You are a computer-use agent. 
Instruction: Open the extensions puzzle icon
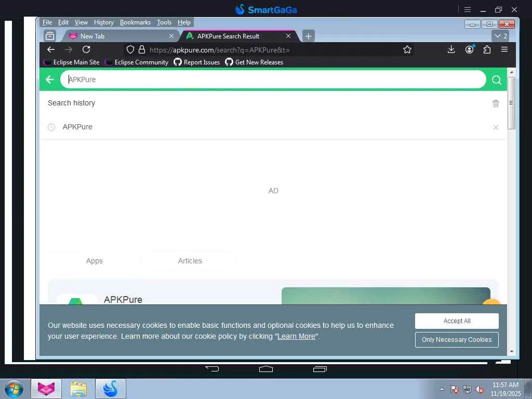point(487,49)
